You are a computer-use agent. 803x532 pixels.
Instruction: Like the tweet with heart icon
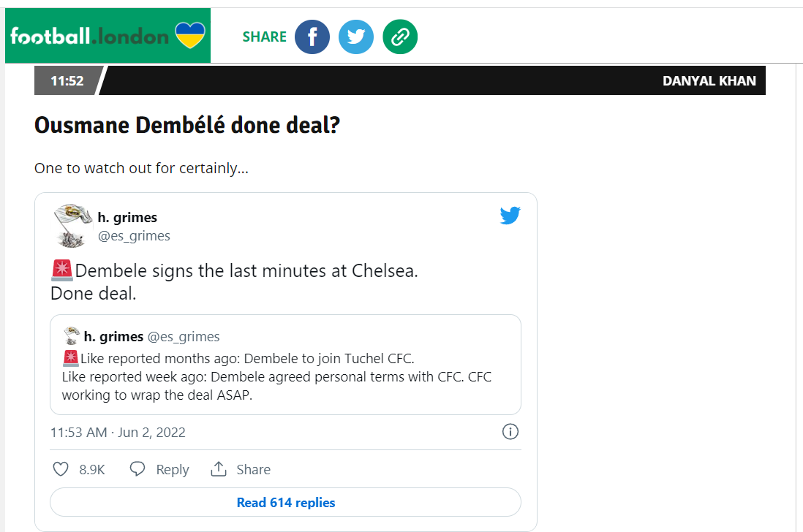(x=61, y=469)
